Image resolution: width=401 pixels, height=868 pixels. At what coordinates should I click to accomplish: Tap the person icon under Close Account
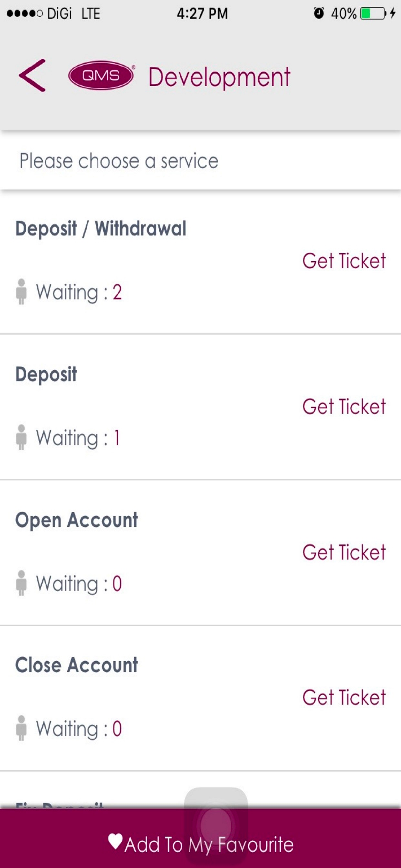[21, 728]
